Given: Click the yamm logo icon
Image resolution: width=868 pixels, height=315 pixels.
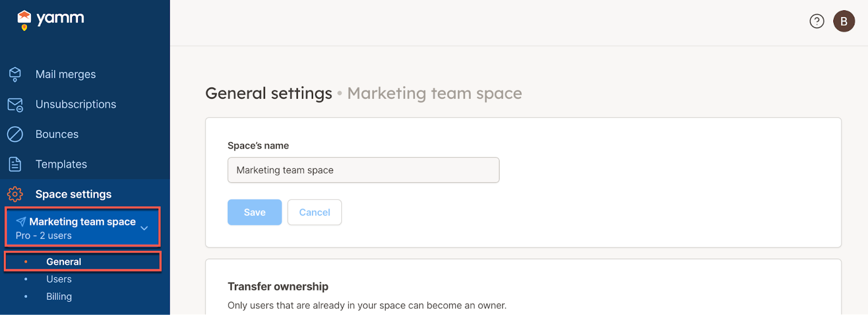Looking at the screenshot, I should click(x=24, y=20).
